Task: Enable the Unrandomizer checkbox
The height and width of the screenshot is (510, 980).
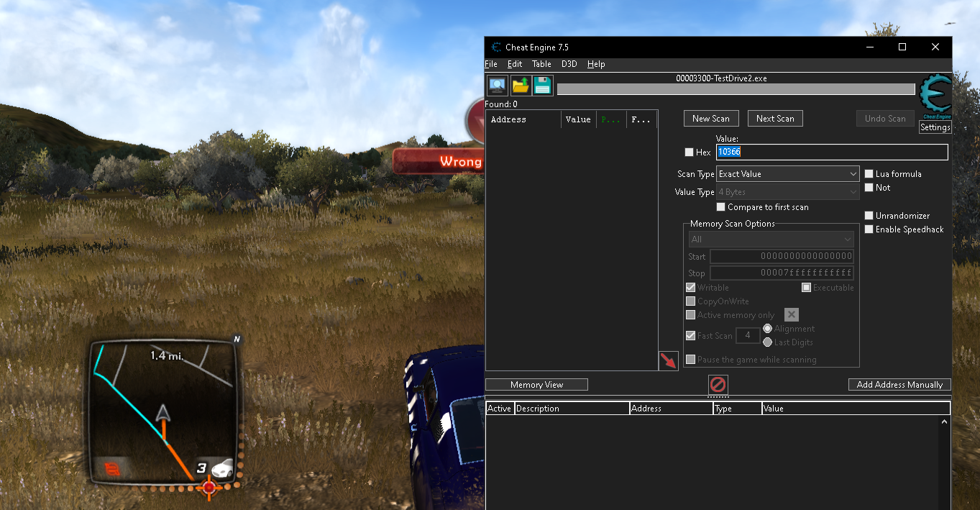Action: coord(869,216)
